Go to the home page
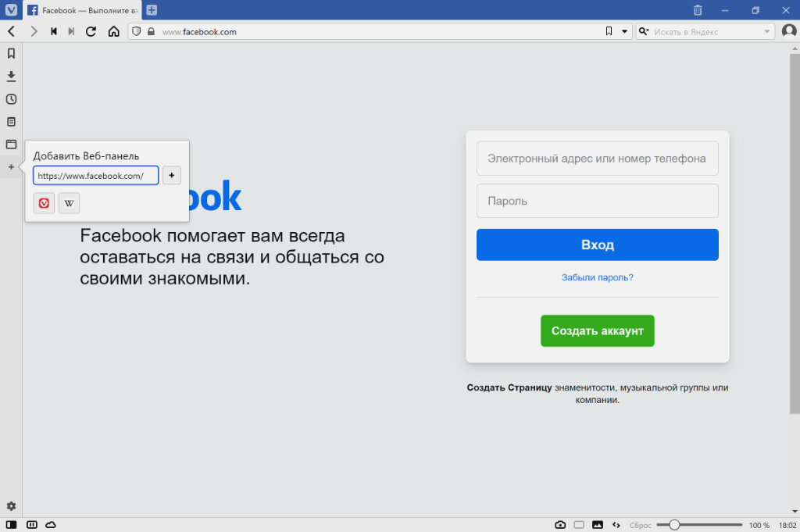This screenshot has width=800, height=532. [x=114, y=31]
